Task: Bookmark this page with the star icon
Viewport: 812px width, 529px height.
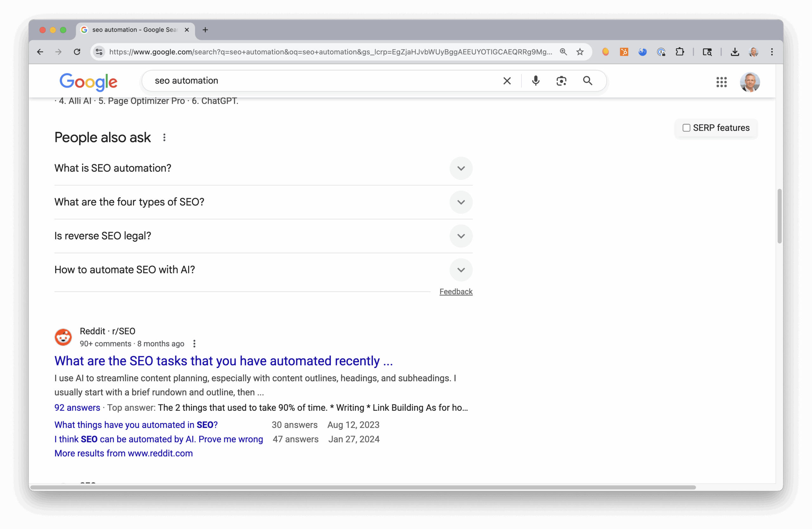Action: (580, 52)
